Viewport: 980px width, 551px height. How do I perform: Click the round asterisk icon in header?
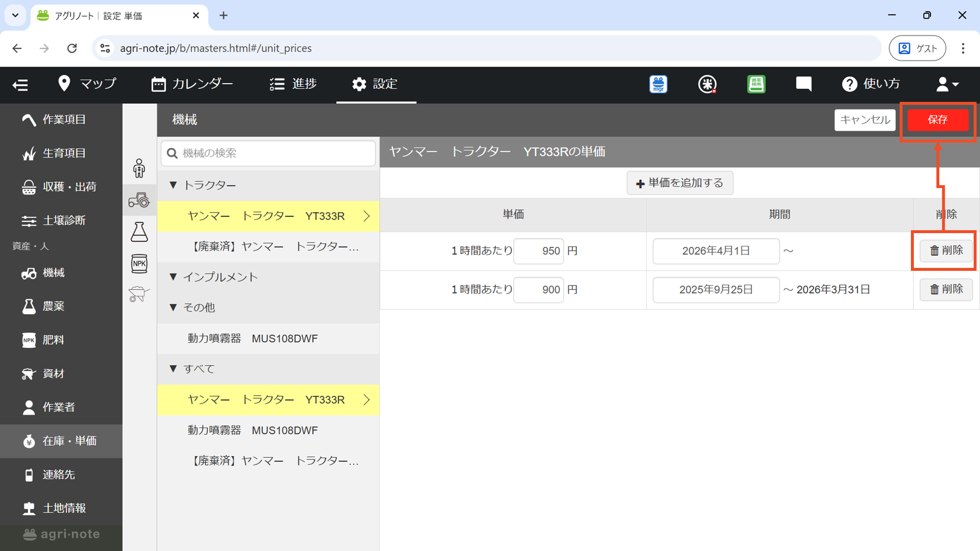pyautogui.click(x=707, y=84)
